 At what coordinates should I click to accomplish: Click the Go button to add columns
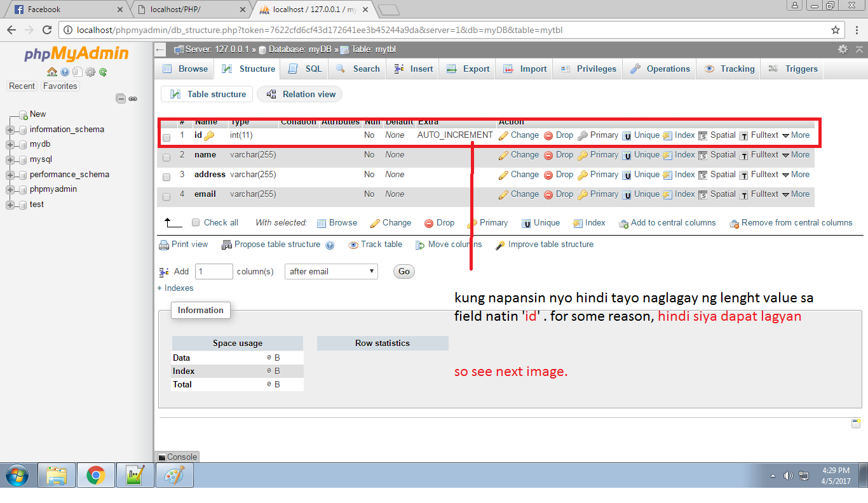point(403,271)
